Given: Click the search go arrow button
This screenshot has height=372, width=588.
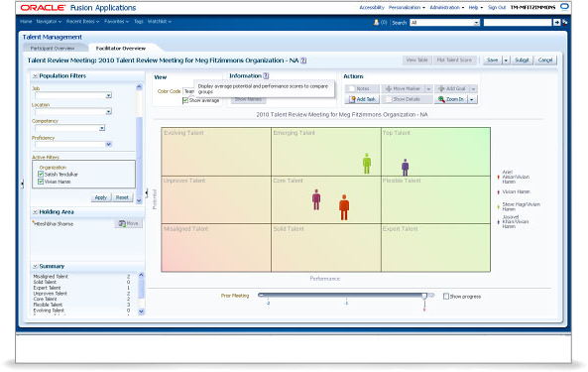Looking at the screenshot, I should pyautogui.click(x=557, y=23).
